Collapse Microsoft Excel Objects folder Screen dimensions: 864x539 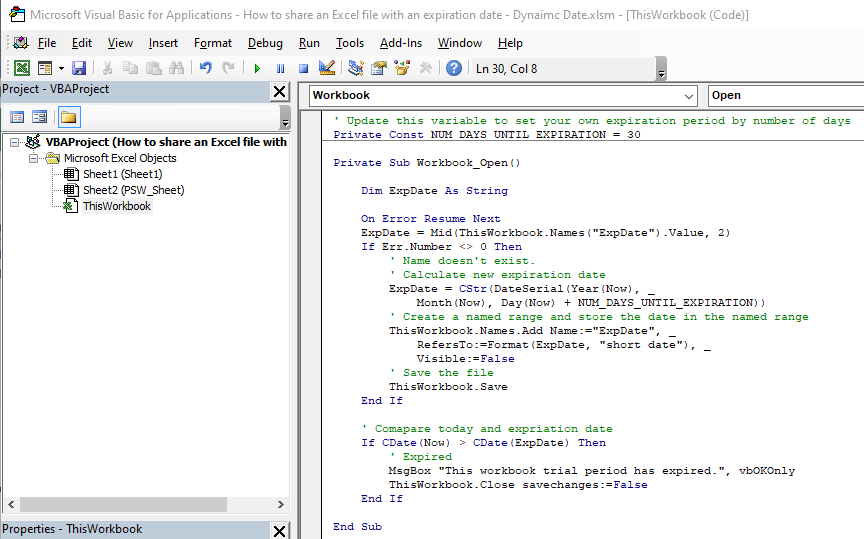point(34,159)
